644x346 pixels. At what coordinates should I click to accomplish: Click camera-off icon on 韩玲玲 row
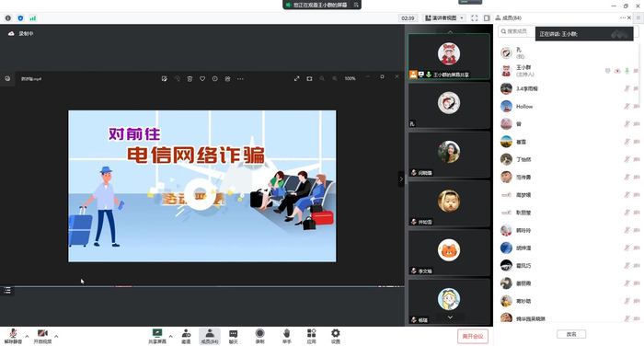click(637, 230)
